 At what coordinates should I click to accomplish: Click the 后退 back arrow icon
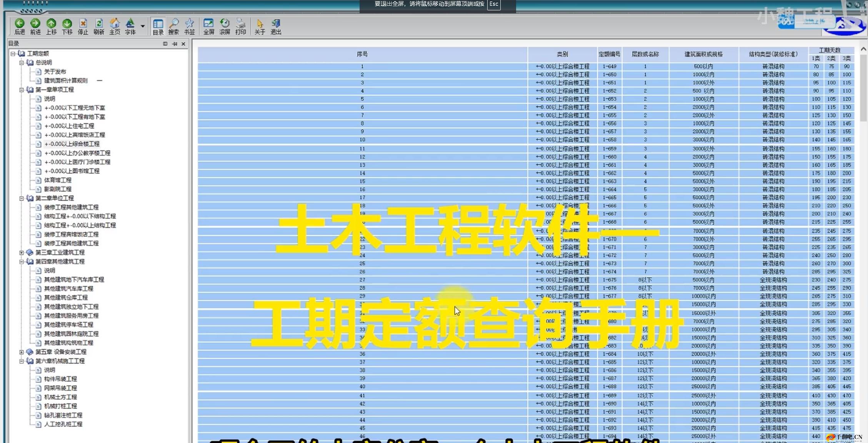coord(20,24)
